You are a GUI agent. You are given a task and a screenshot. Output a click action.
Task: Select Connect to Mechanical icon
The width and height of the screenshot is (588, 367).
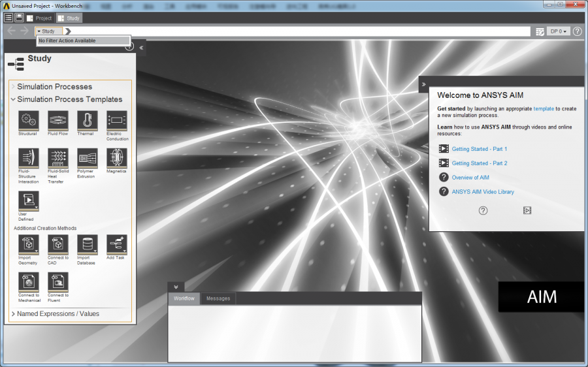click(x=29, y=282)
